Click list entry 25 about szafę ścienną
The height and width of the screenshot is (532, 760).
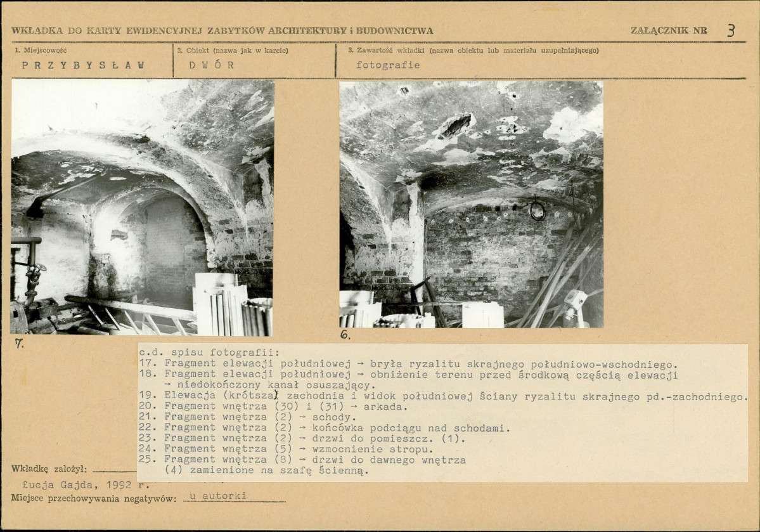[x=302, y=465]
